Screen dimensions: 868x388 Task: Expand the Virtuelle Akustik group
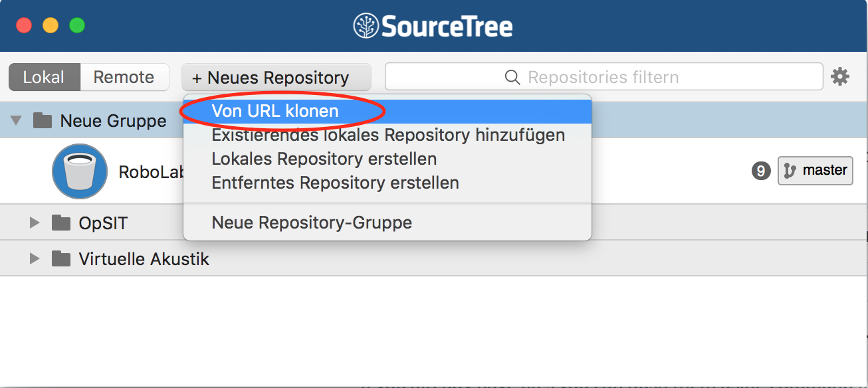pyautogui.click(x=35, y=258)
